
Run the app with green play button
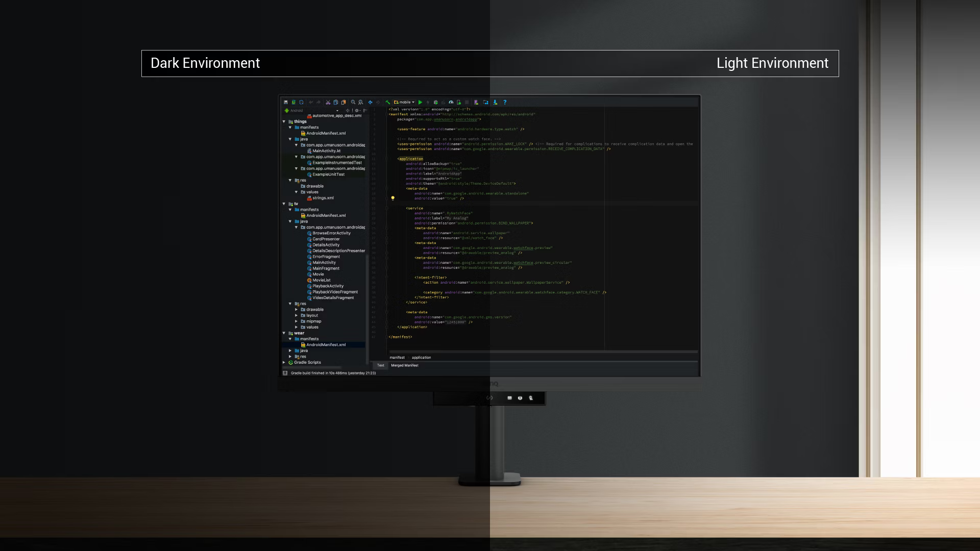(421, 103)
